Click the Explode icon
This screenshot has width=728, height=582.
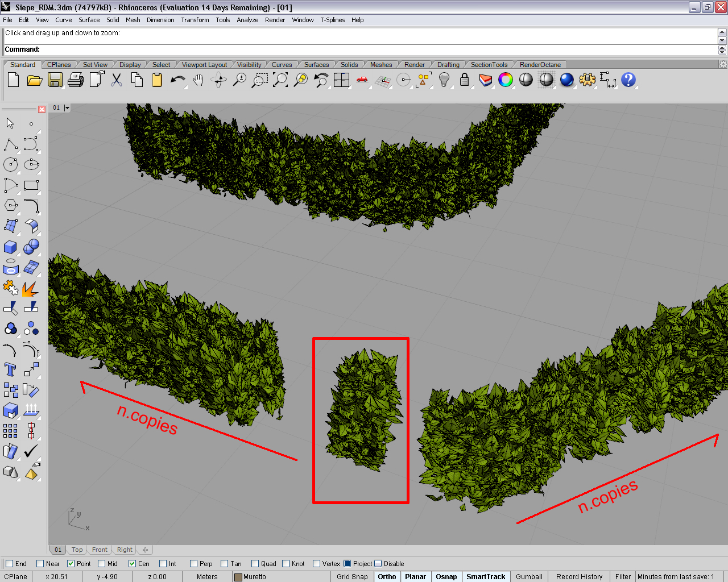click(x=31, y=288)
